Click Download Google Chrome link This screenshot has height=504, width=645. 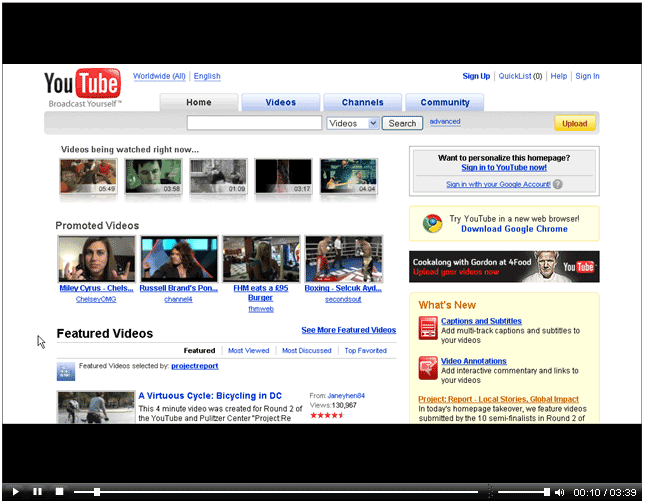(x=514, y=229)
